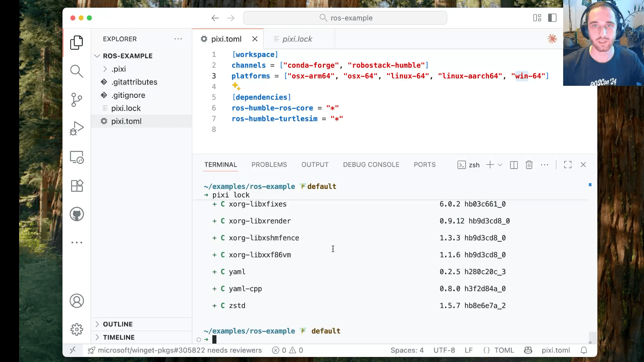Open the Extensions view
This screenshot has height=362, width=644.
[76, 186]
